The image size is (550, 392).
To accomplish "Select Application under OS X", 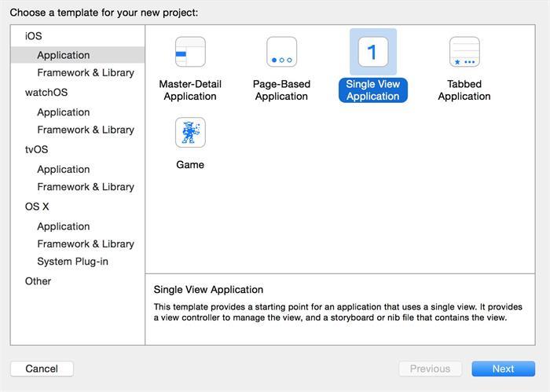I will tap(64, 226).
